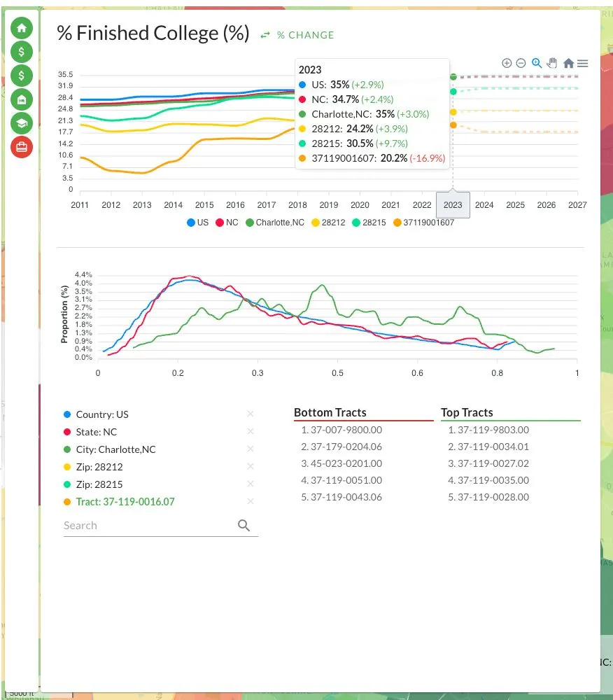Click the Search input field
The image size is (613, 700).
point(150,526)
